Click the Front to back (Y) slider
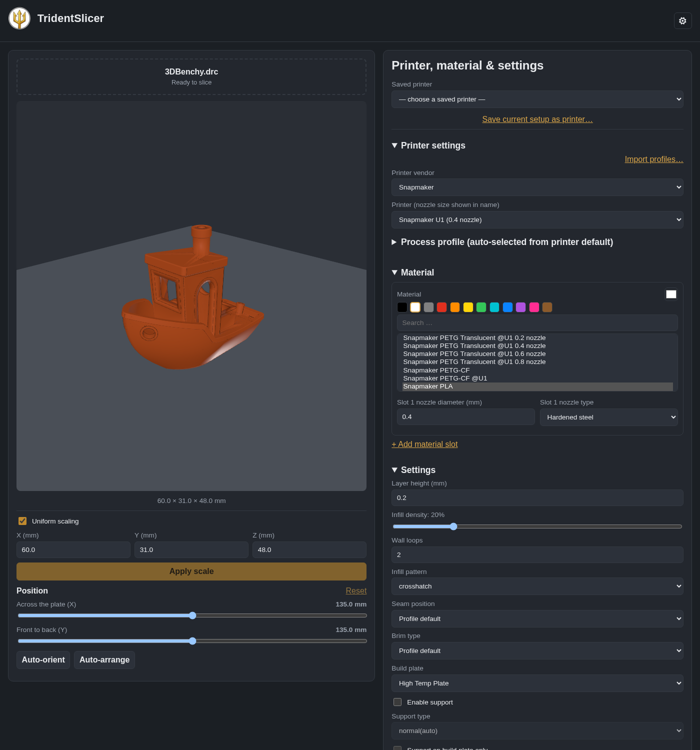The height and width of the screenshot is (750, 700). [x=192, y=641]
